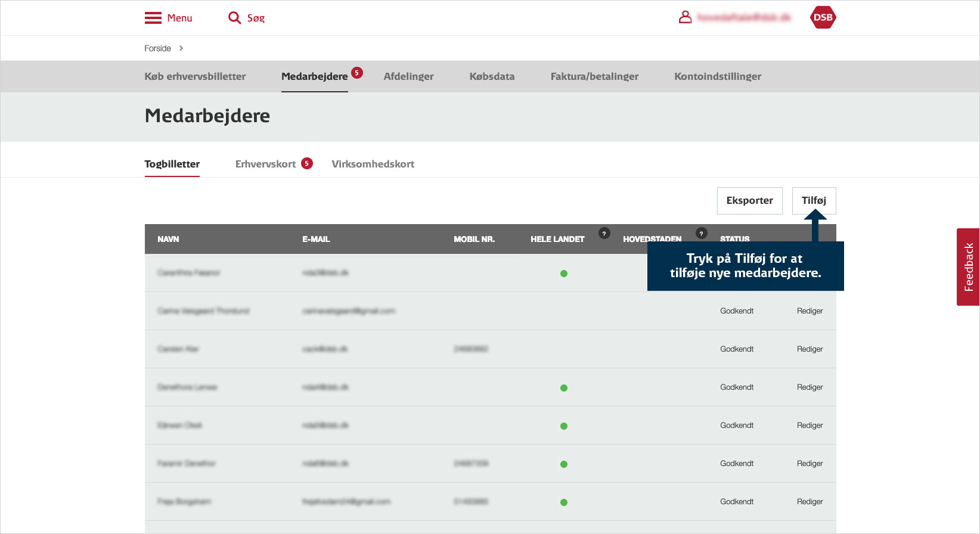
Task: Go to Faktura/betalinger section
Action: point(594,76)
